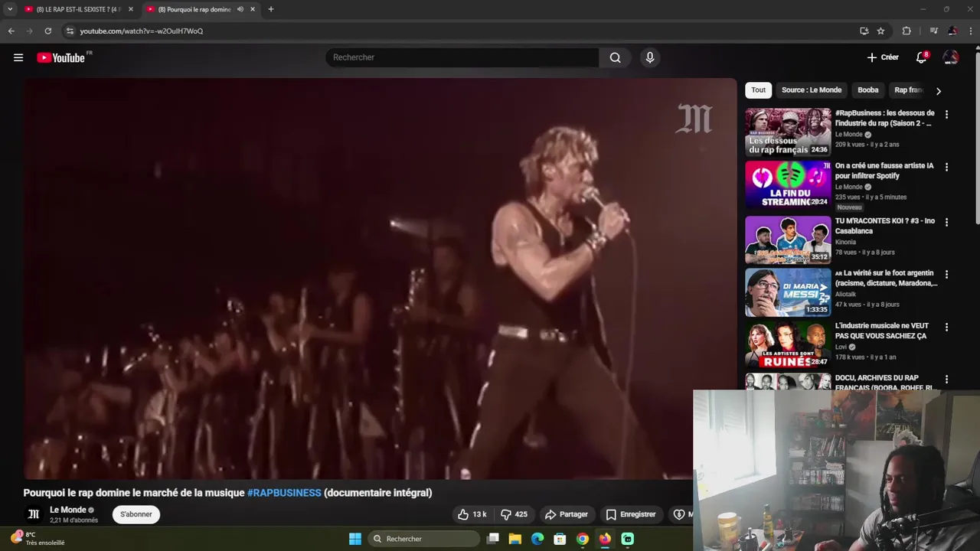
Task: Click the YouTube Rechercher search field
Action: point(462,57)
